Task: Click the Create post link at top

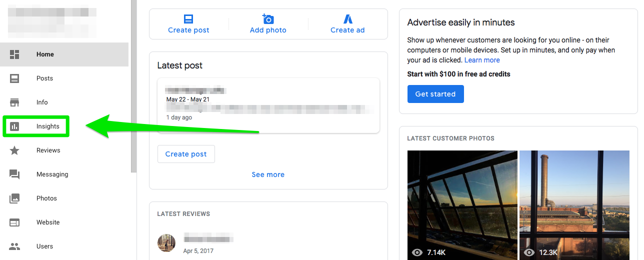Action: click(188, 30)
